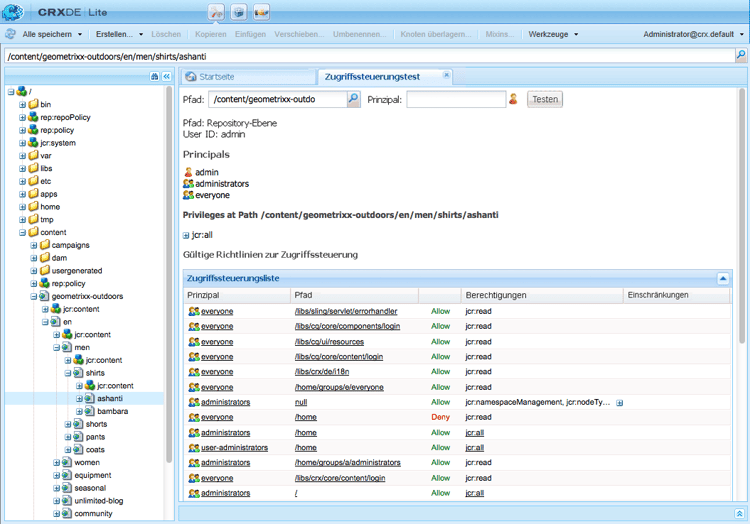Open Alle speichern dropdown arrow
The image size is (750, 524).
[x=80, y=34]
